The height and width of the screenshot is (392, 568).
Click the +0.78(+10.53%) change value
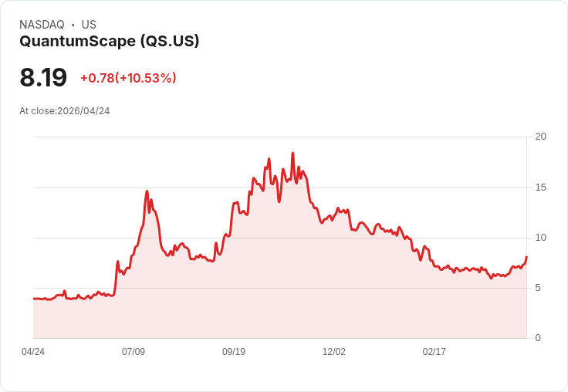[128, 78]
